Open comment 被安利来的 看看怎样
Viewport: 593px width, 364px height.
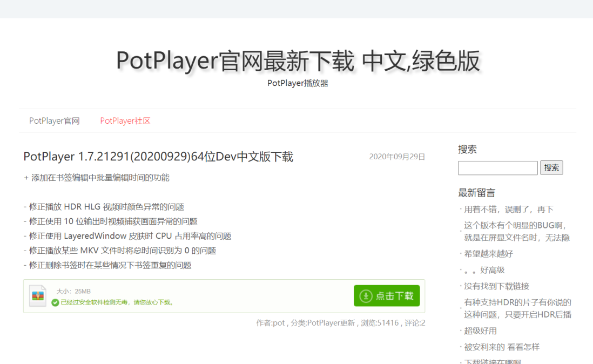point(502,347)
